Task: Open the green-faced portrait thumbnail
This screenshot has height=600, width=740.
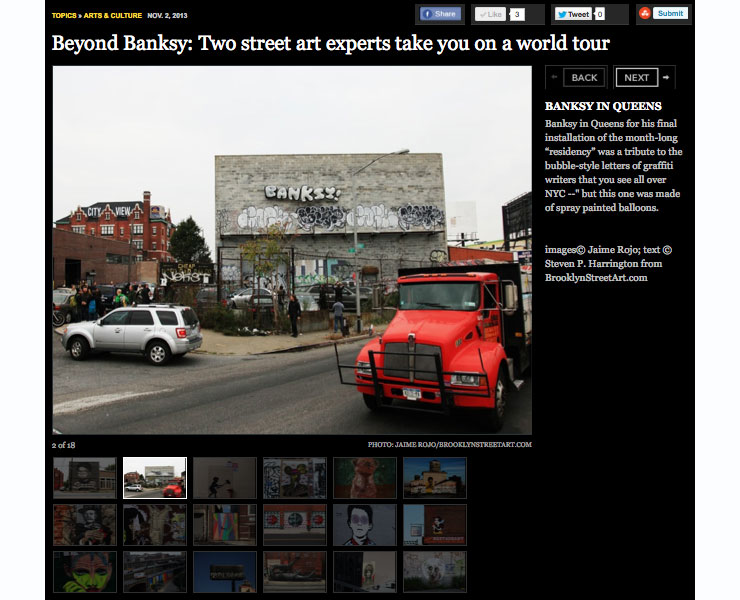Action: point(85,571)
